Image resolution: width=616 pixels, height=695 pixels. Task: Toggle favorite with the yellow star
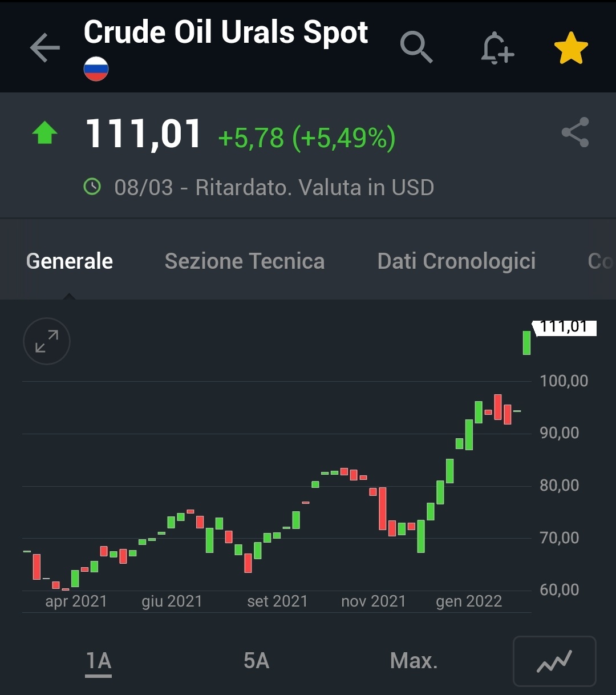point(571,48)
